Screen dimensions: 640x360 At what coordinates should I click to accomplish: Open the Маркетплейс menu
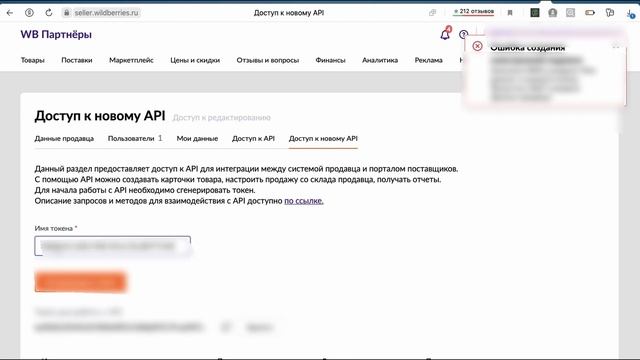coord(131,60)
